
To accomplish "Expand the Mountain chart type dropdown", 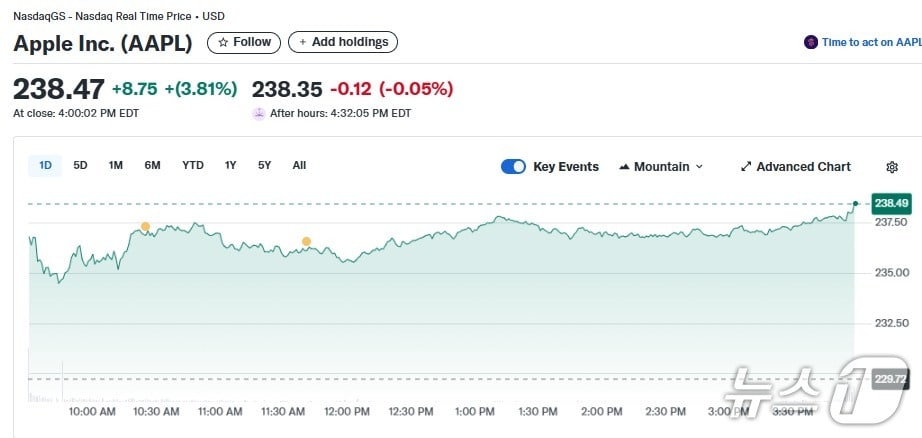I will tap(699, 167).
